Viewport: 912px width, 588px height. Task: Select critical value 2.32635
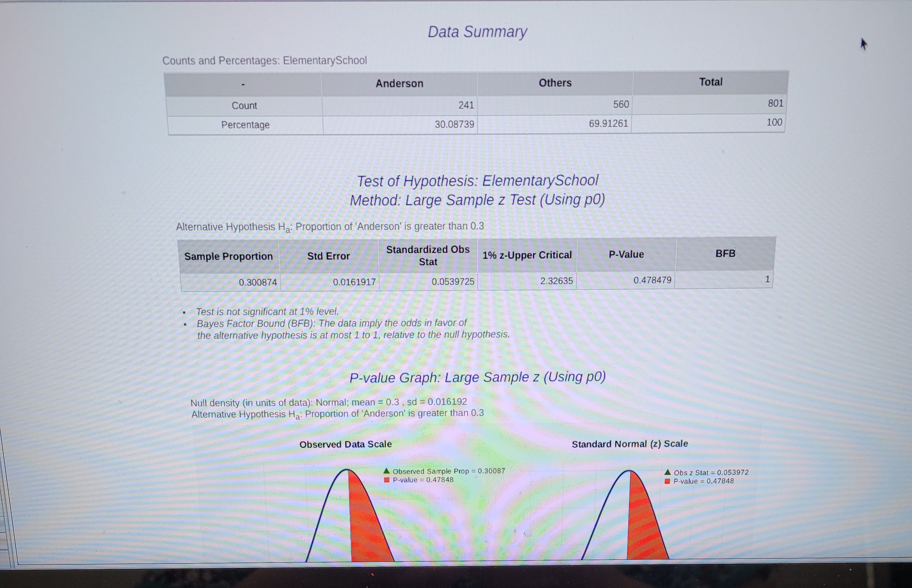click(x=556, y=281)
